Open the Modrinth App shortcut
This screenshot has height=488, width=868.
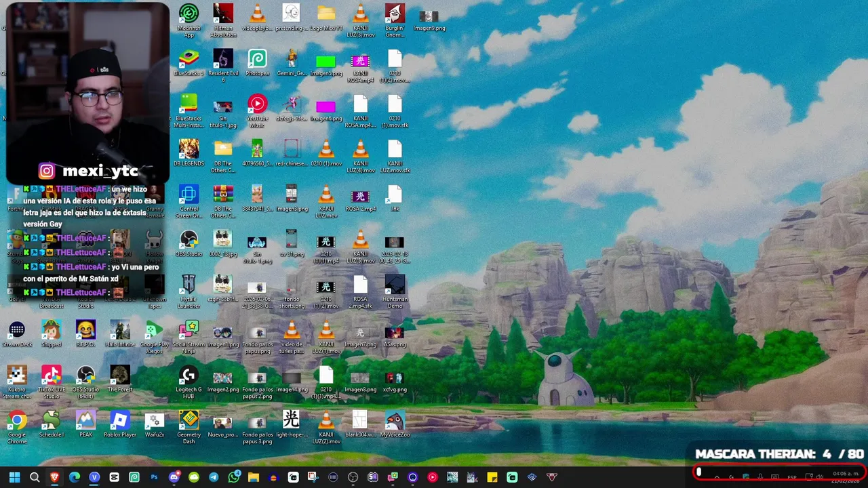(189, 20)
